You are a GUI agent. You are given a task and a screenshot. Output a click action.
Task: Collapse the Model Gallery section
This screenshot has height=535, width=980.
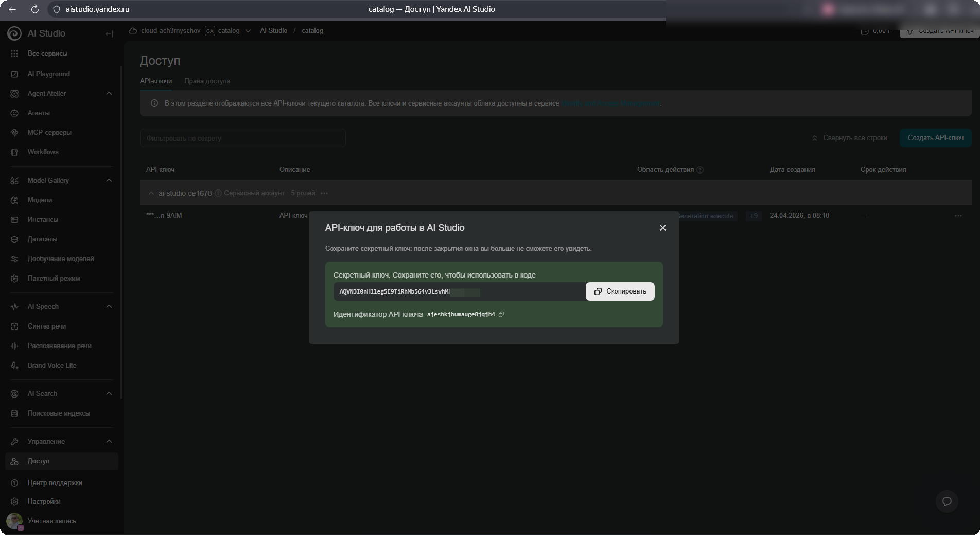[109, 180]
